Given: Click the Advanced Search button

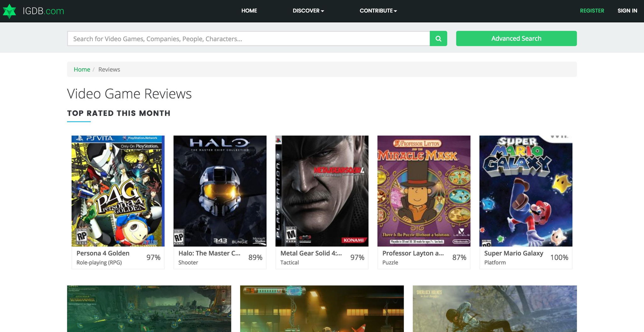Looking at the screenshot, I should (x=516, y=38).
